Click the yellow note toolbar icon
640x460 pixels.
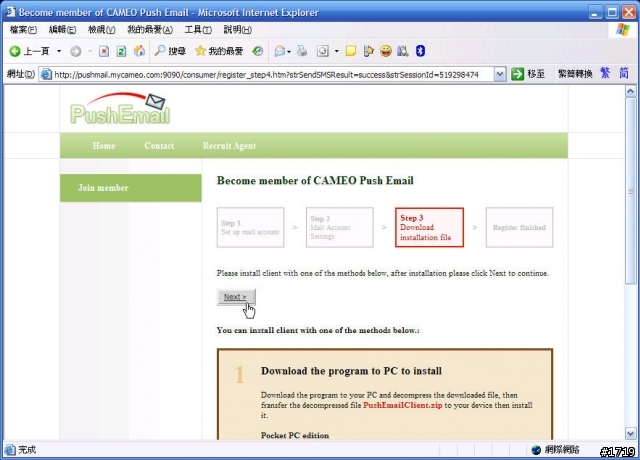click(351, 51)
